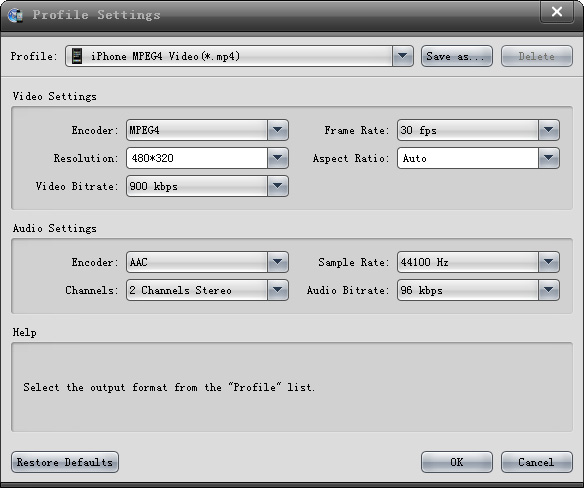584x488 pixels.
Task: Close the Profile Settings dialog
Action: 557,12
